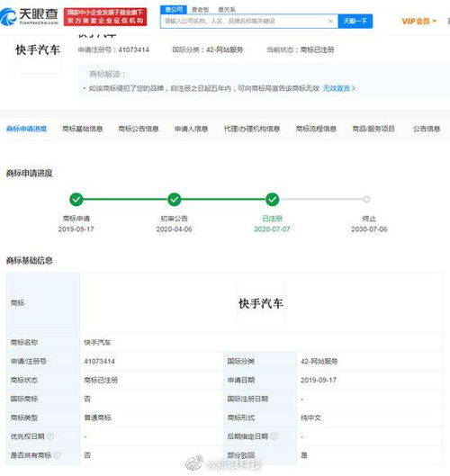Switch to the 公告信息 tab
Image resolution: width=450 pixels, height=476 pixels.
427,129
